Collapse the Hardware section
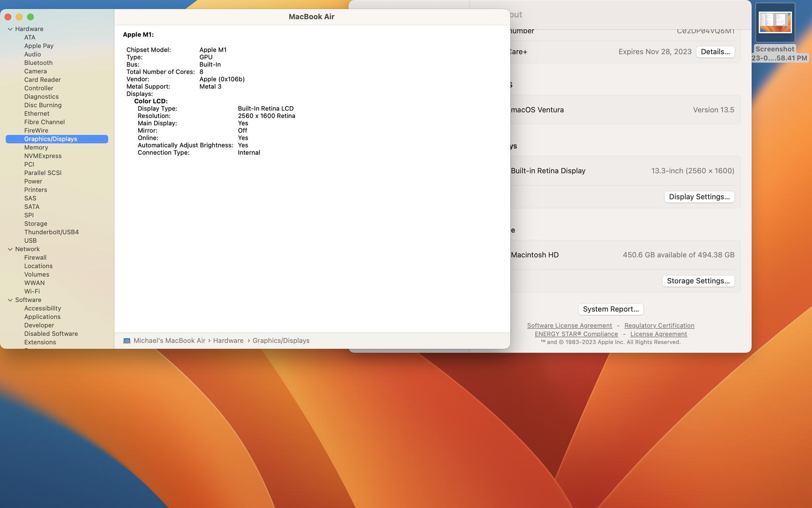Viewport: 812px width, 508px height. click(x=10, y=29)
